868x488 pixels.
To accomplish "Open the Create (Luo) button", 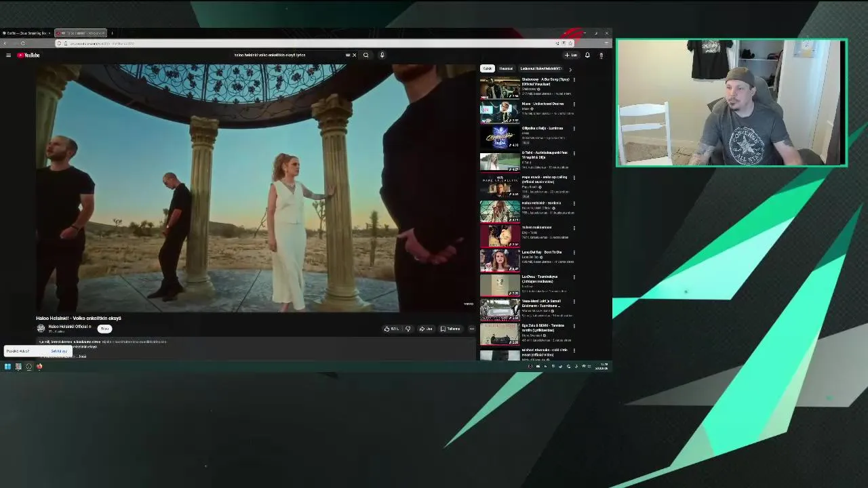I will pyautogui.click(x=570, y=55).
